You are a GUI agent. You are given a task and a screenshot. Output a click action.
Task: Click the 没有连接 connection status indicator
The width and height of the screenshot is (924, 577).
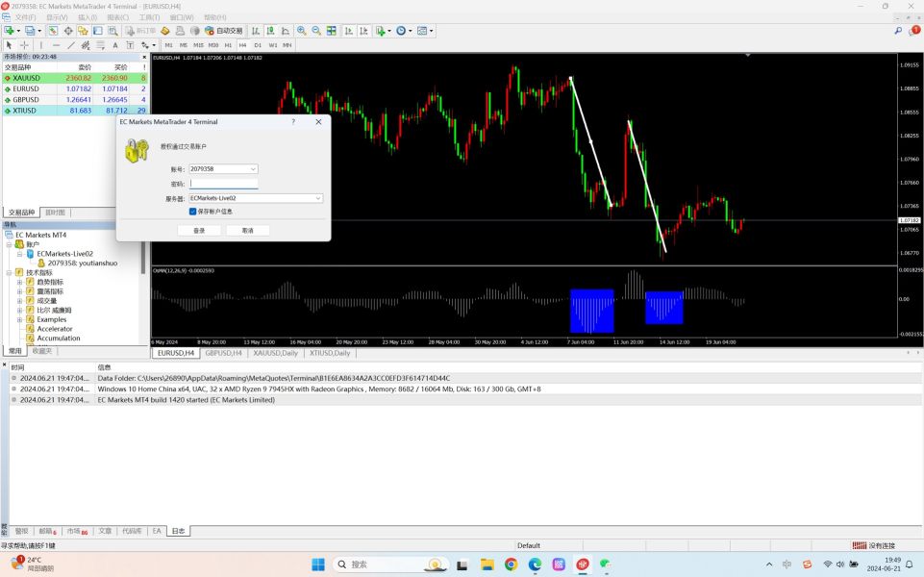pos(874,546)
